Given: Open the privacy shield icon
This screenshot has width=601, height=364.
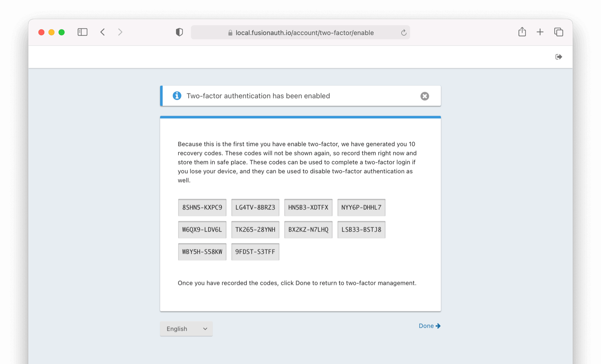Looking at the screenshot, I should 180,32.
